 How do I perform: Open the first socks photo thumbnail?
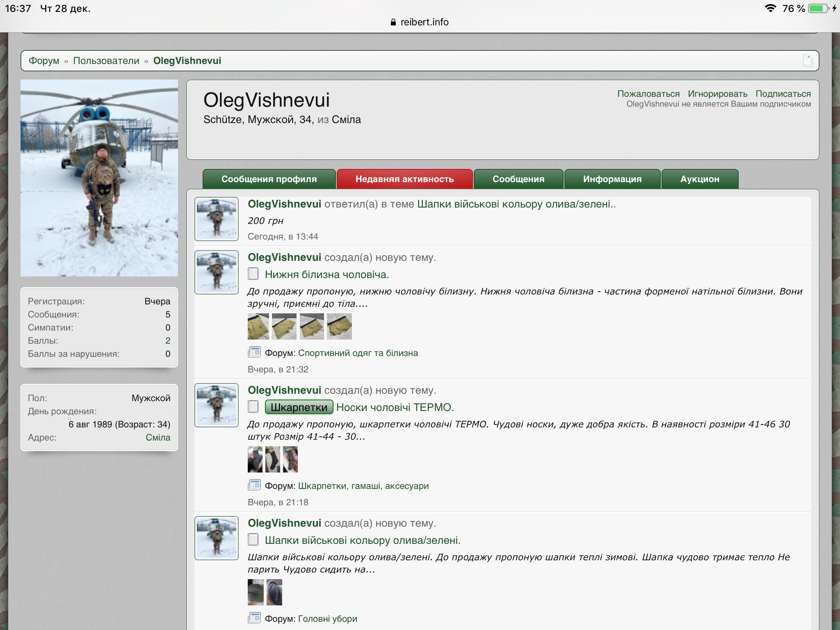[x=255, y=459]
